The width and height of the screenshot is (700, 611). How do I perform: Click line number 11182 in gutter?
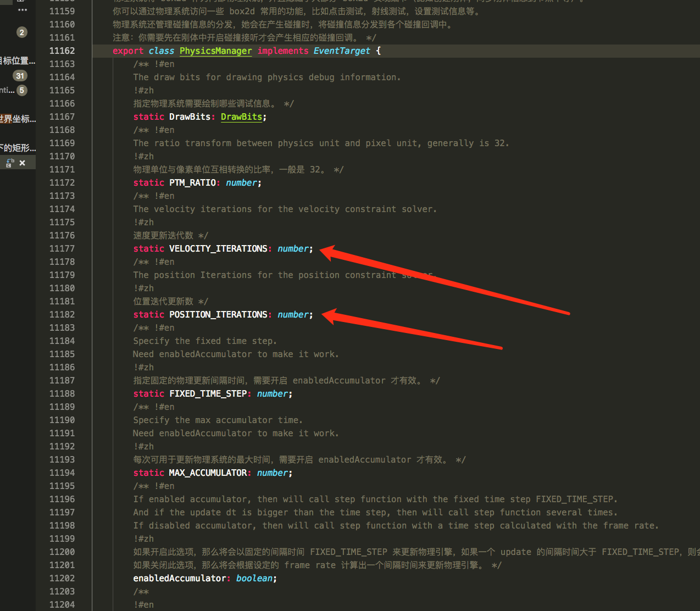tap(62, 314)
